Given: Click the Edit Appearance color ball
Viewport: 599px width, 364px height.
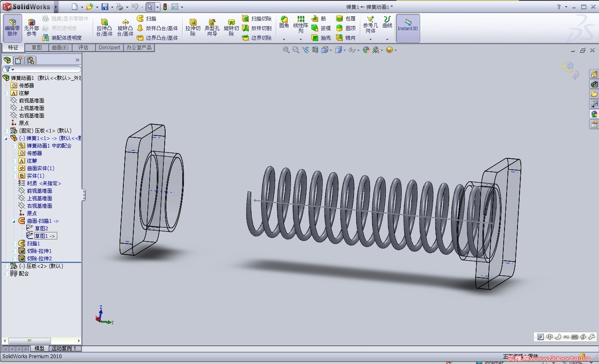Looking at the screenshot, I should 366,50.
